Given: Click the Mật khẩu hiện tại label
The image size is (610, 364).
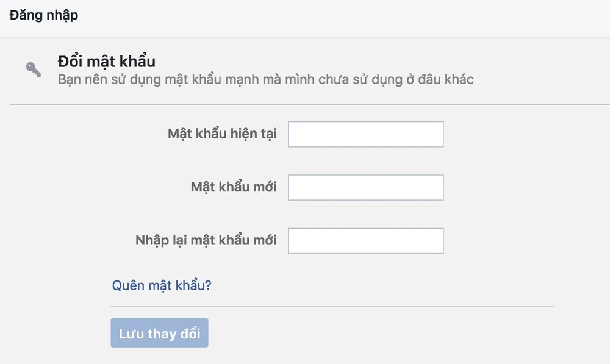Looking at the screenshot, I should click(222, 134).
